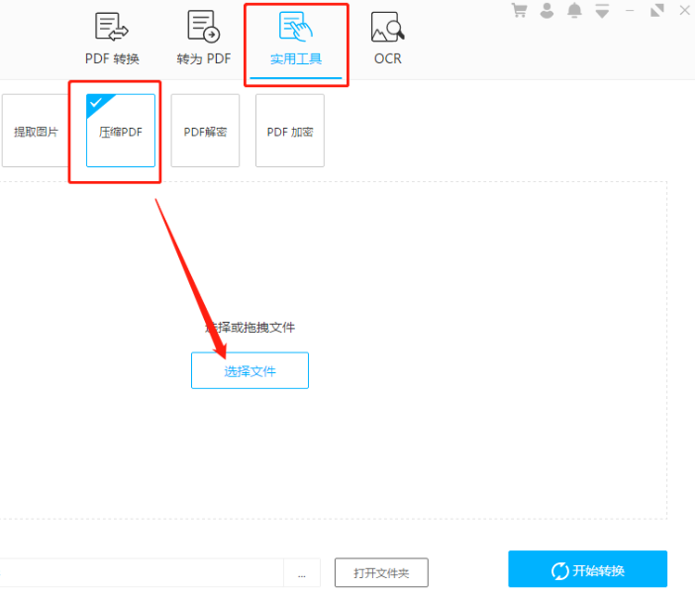Select the PDF 加密 tool card
The height and width of the screenshot is (595, 700).
coord(290,131)
